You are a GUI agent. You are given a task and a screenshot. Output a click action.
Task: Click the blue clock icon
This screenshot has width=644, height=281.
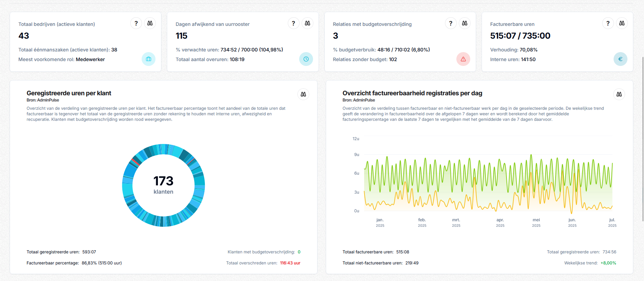tap(306, 59)
